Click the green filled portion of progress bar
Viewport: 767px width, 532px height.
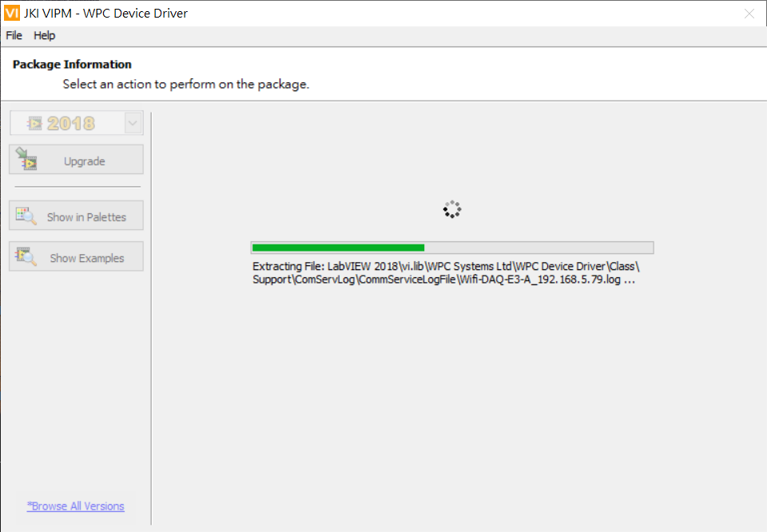click(x=338, y=248)
